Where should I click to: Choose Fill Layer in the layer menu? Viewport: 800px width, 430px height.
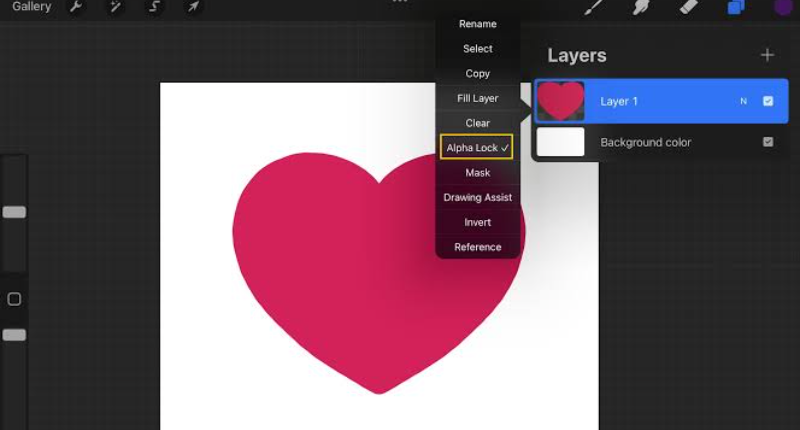pyautogui.click(x=477, y=98)
